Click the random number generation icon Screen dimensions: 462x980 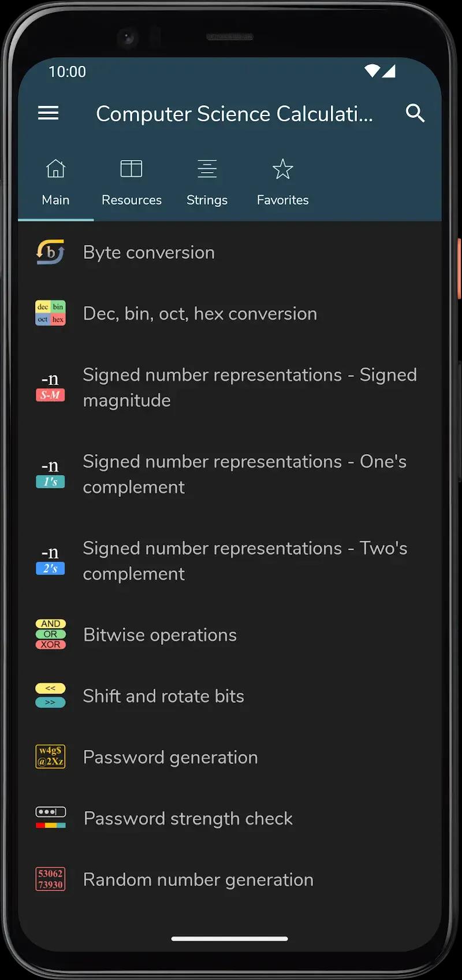click(51, 879)
